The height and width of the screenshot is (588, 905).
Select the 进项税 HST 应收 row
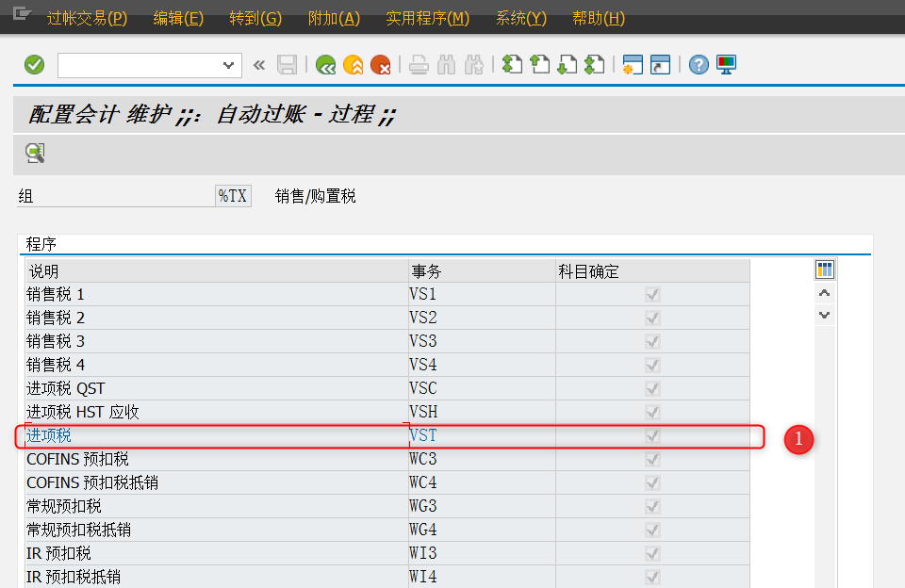tap(387, 412)
